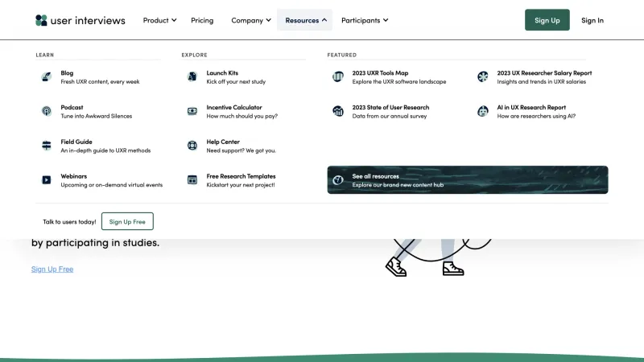Screen dimensions: 644x362
Task: Expand the Participants dropdown menu
Action: pyautogui.click(x=365, y=20)
